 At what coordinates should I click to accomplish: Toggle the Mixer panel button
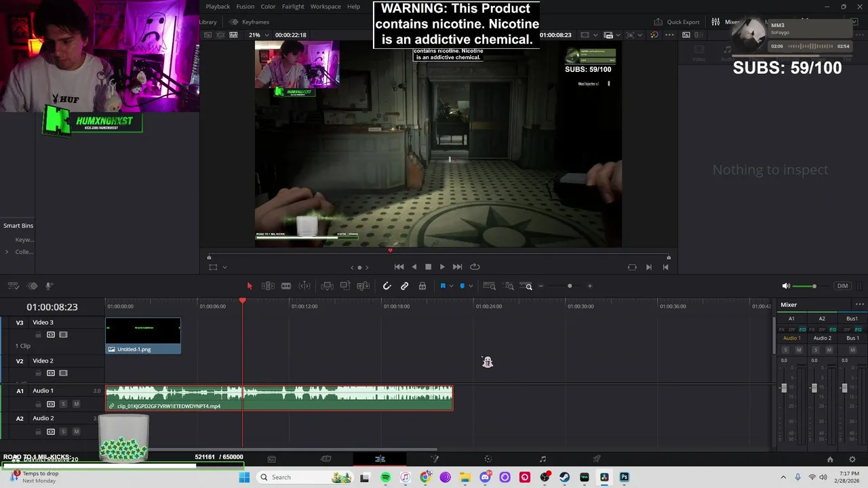click(x=726, y=22)
